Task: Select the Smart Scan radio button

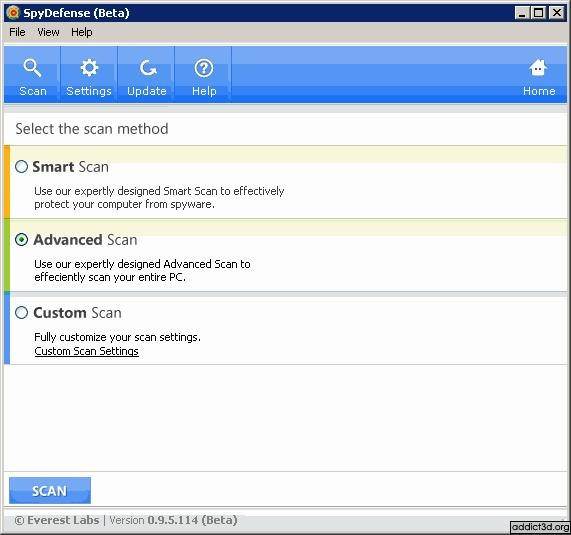Action: 21,167
